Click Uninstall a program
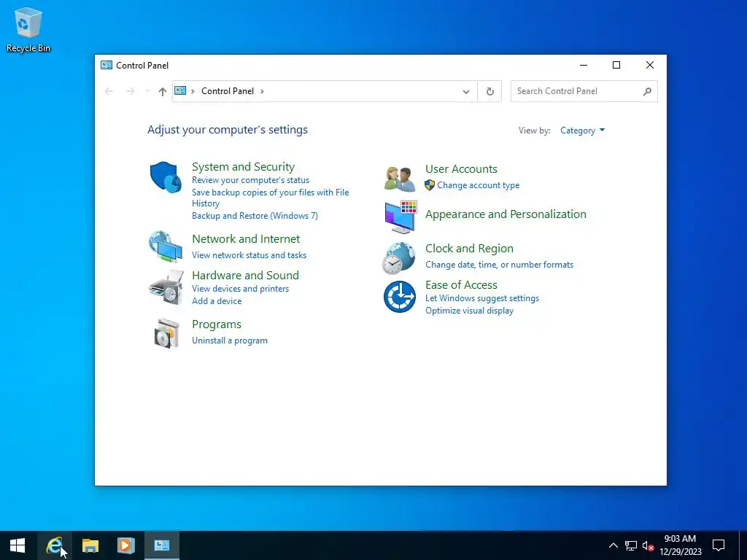747x560 pixels. tap(230, 341)
